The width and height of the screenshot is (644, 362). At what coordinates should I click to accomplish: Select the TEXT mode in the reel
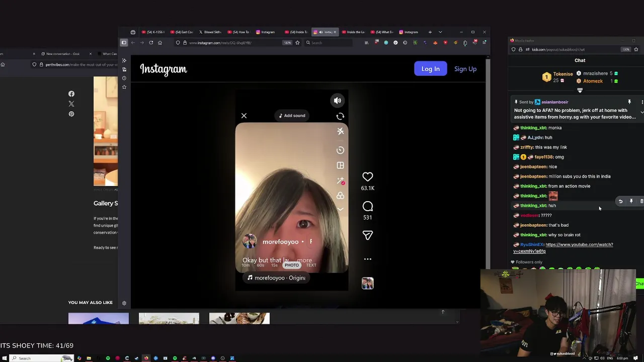(311, 265)
